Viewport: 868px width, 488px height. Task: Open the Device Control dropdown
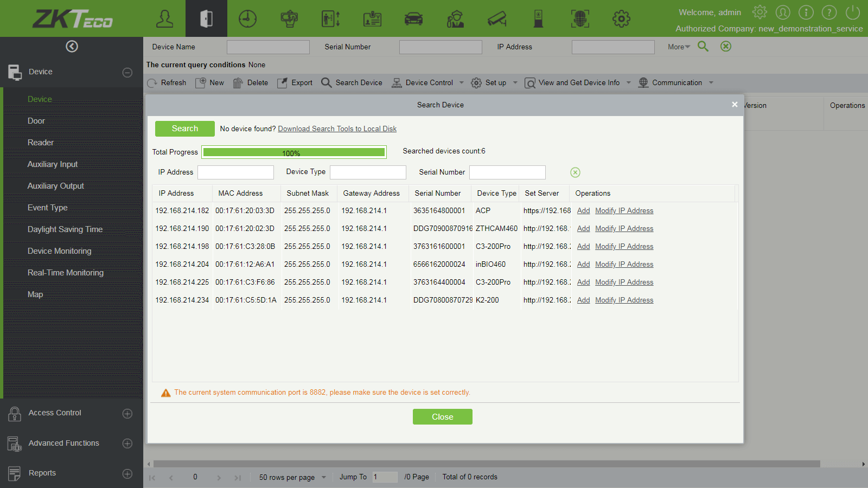pos(462,83)
